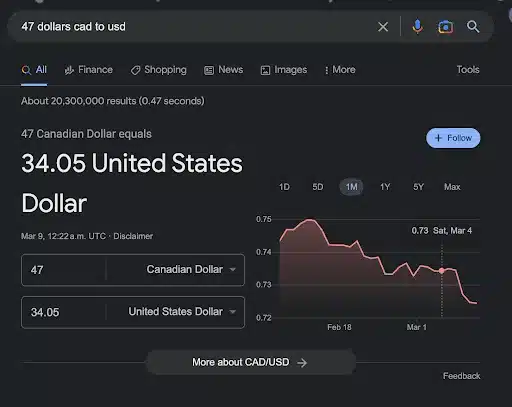Screen dimensions: 512x407
Task: Click the '0.73 Sat, Mar 4' chart tooltip
Action: pyautogui.click(x=442, y=231)
